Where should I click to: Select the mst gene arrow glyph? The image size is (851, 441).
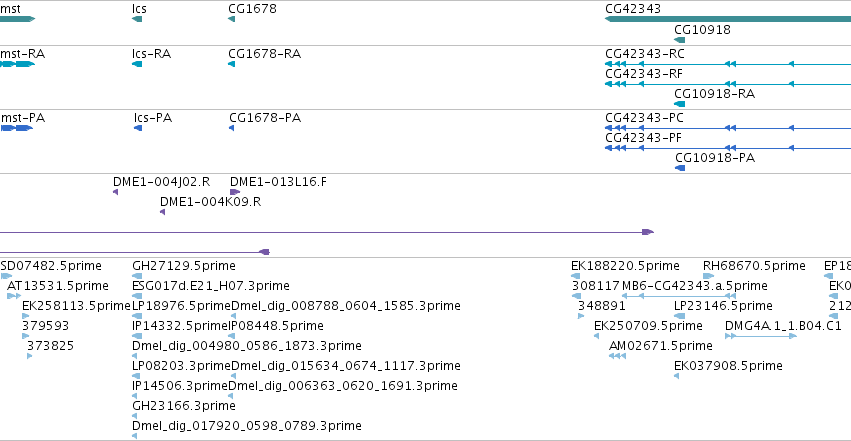coord(17,19)
